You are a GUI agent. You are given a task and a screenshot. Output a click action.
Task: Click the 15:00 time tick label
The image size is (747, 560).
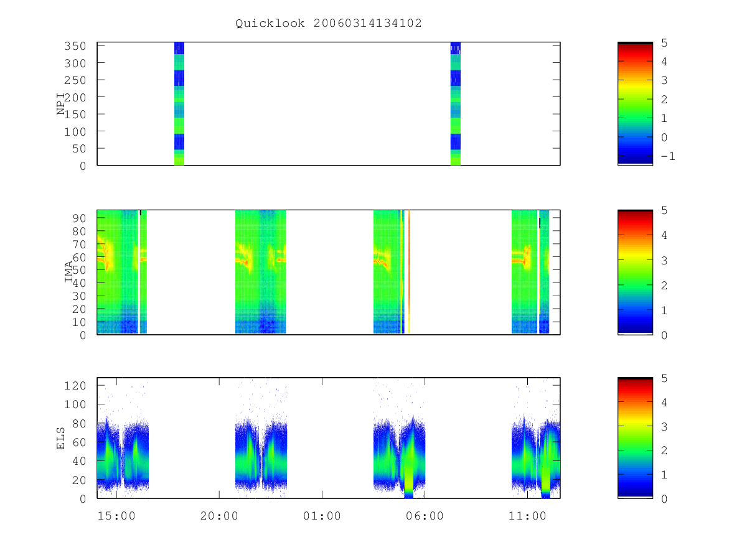116,516
